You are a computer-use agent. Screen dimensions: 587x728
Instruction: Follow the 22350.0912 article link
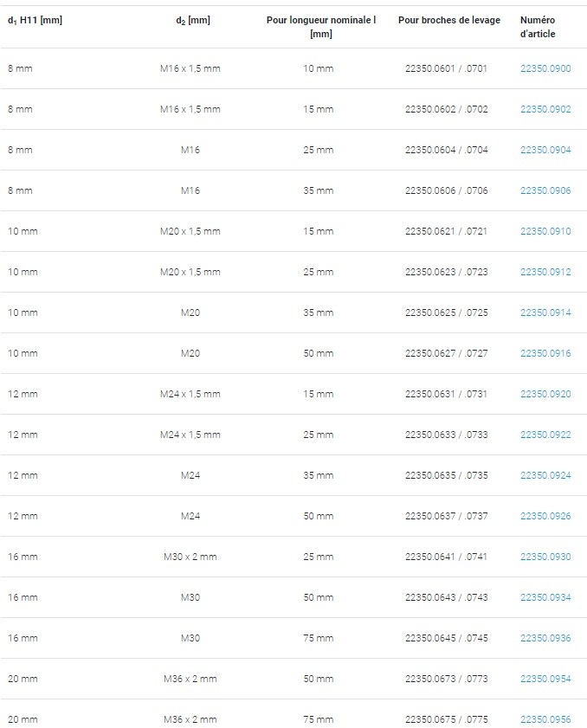[545, 272]
